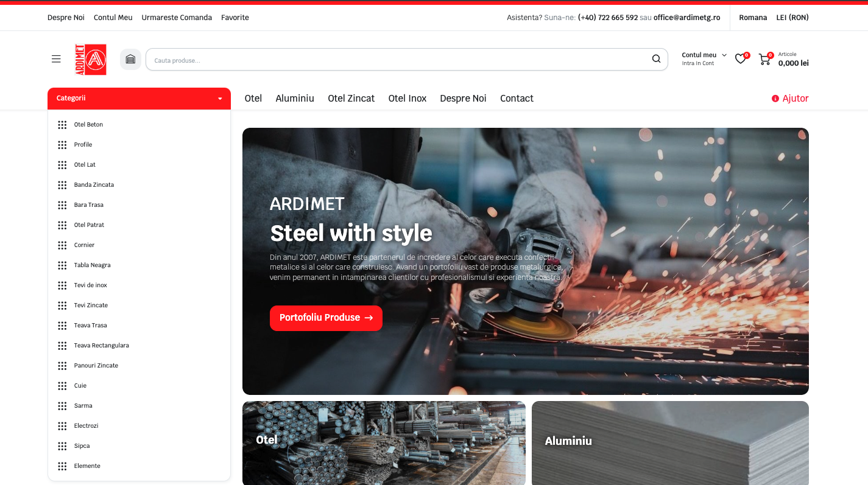The image size is (868, 485).
Task: Click the ARDIMET logo
Action: pos(91,59)
